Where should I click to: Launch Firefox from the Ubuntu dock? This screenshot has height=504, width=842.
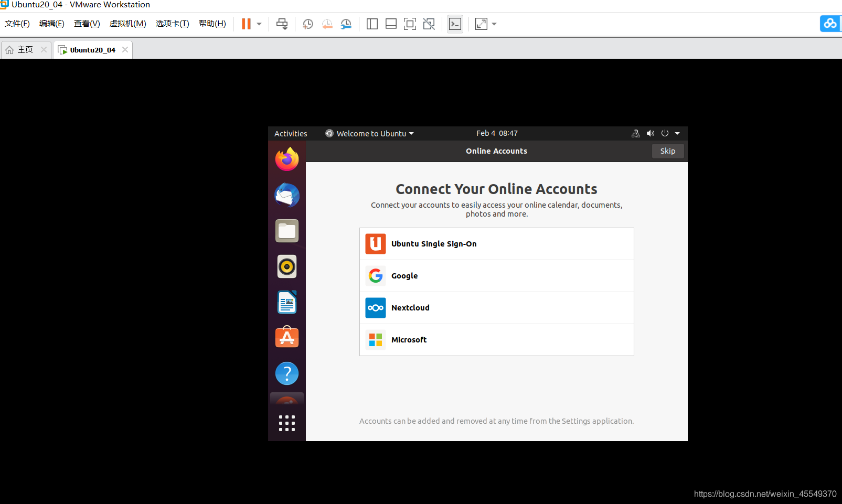pos(287,159)
